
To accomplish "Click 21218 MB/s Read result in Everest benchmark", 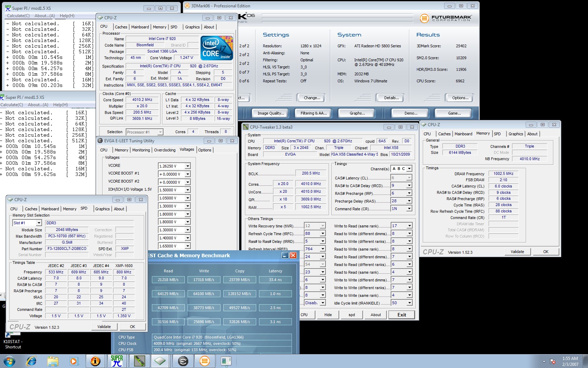I will click(168, 280).
